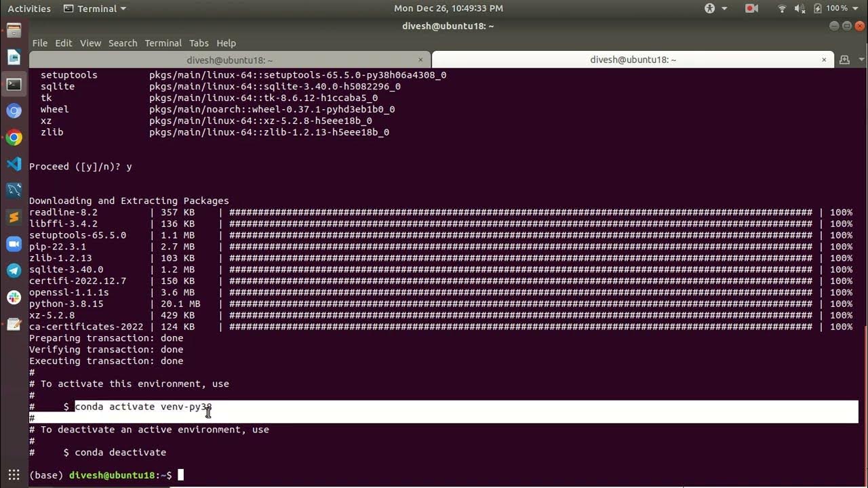Launch Google Chrome from the dock
The height and width of the screenshot is (488, 868).
click(14, 138)
